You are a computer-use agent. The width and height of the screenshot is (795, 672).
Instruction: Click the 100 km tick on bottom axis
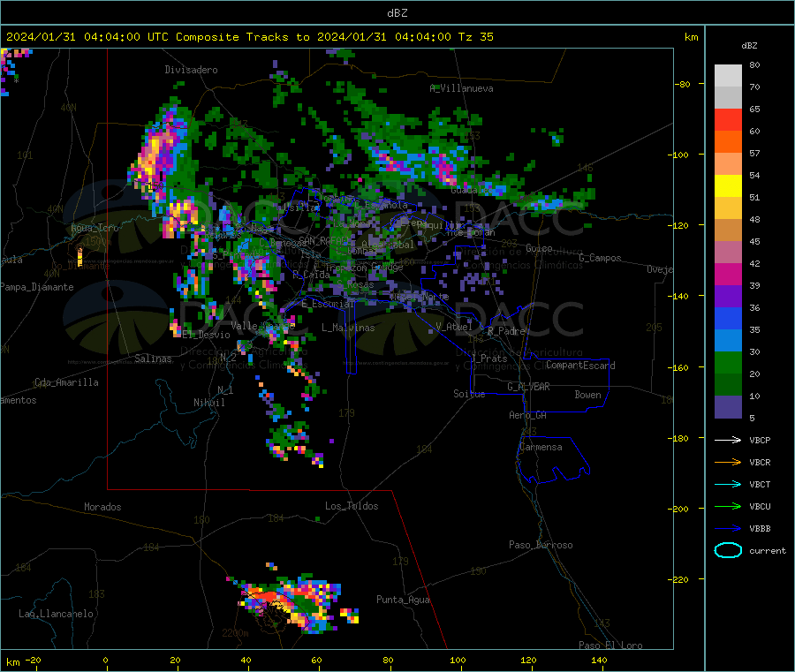coord(458,660)
